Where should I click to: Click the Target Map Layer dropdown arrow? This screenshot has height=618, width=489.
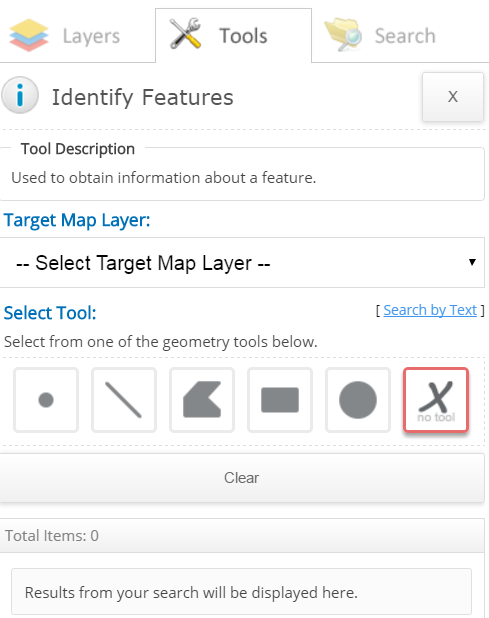click(472, 262)
